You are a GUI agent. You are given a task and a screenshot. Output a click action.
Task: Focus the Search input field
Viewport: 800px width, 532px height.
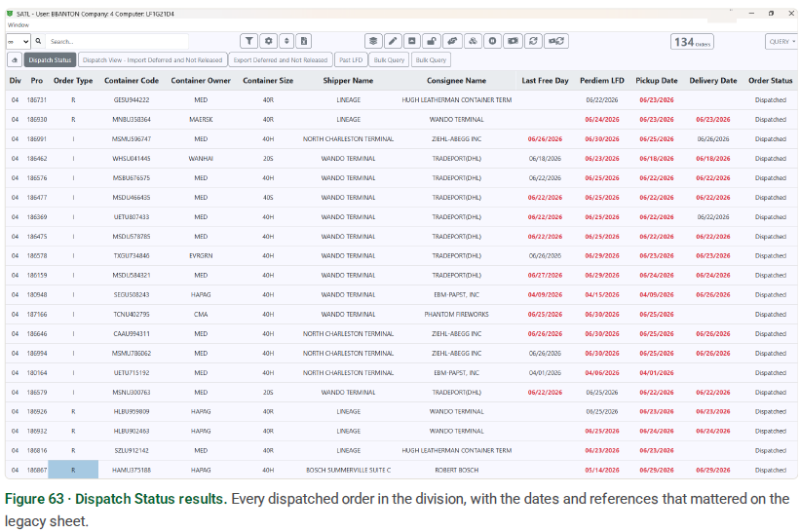tap(117, 42)
